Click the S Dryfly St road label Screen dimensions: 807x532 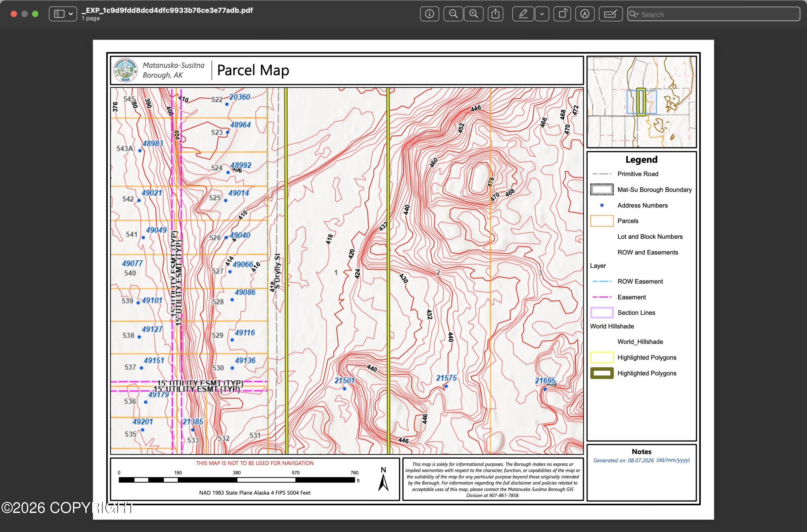click(277, 271)
